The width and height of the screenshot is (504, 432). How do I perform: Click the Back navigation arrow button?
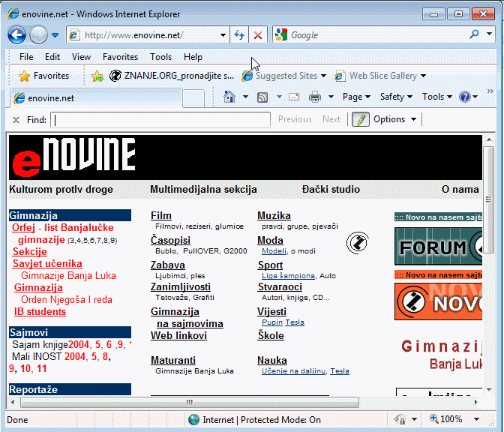pos(17,34)
